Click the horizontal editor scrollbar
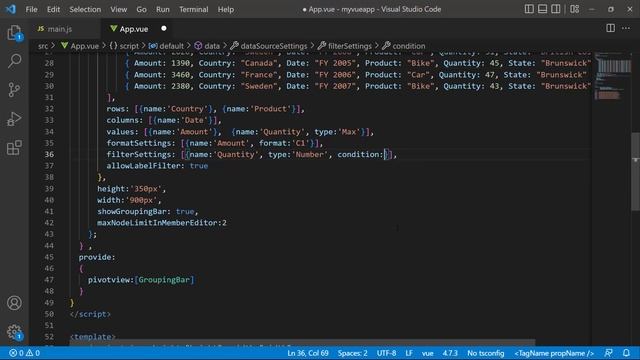Screen dimensions: 640x360 302,342
